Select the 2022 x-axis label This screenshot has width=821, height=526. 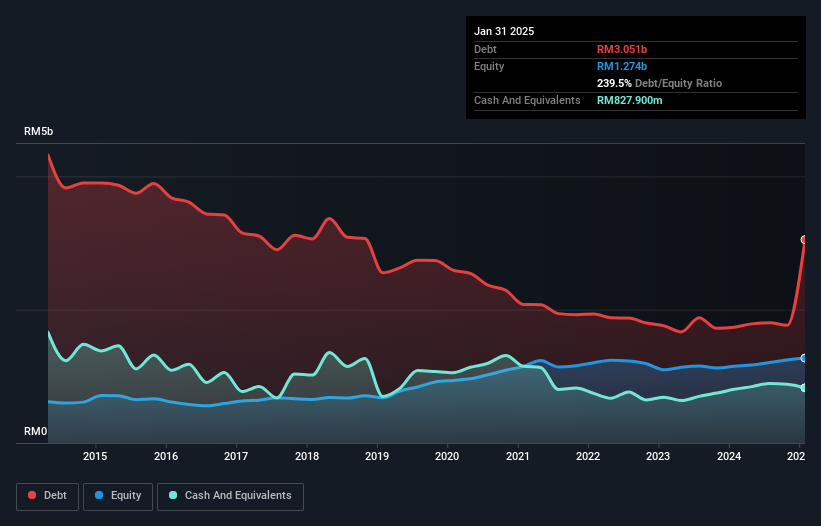click(x=588, y=456)
